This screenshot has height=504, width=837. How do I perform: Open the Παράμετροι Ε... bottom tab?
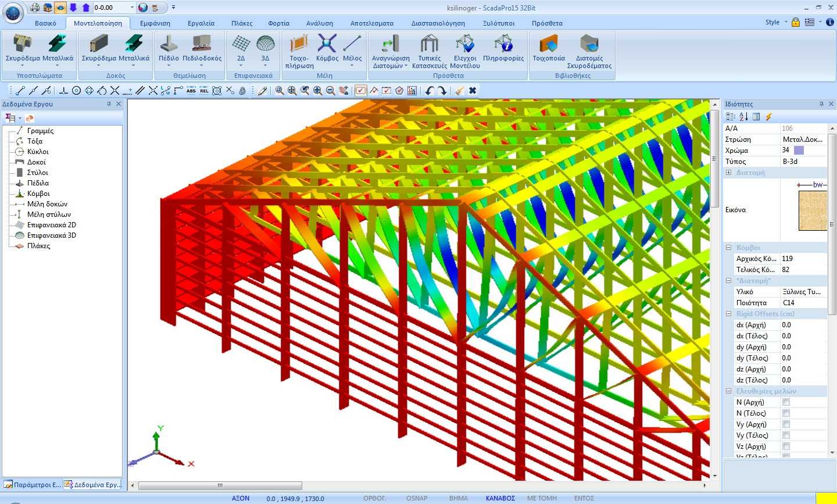click(x=33, y=484)
